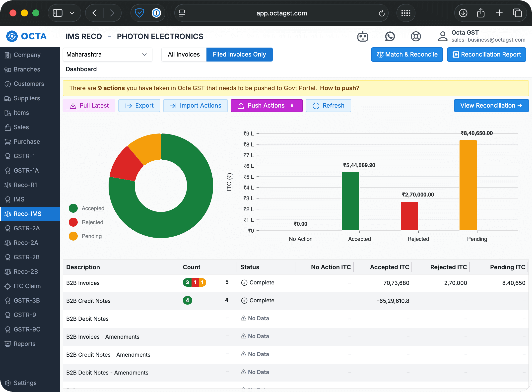Open the 1Password extension icon
532x392 pixels.
pyautogui.click(x=156, y=13)
